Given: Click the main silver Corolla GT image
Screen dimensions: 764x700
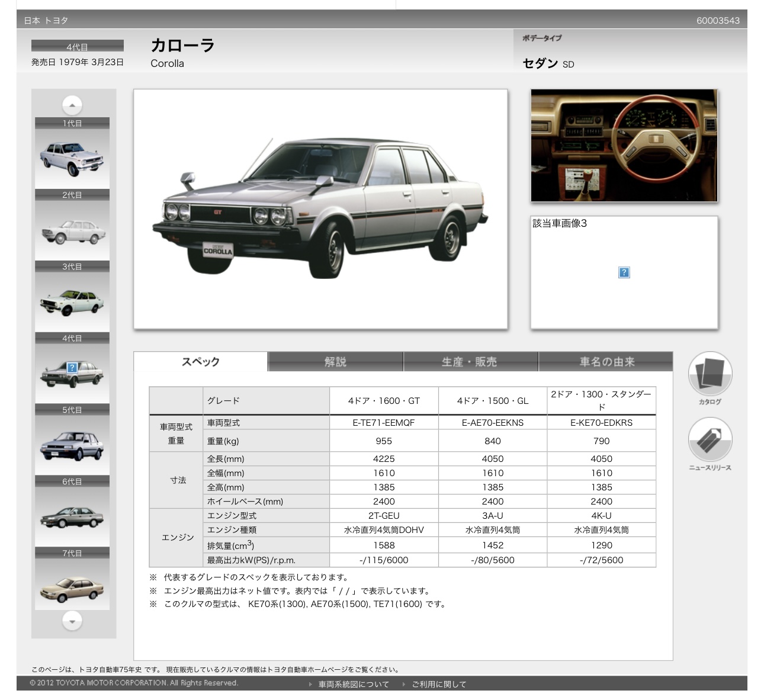Looking at the screenshot, I should click(x=320, y=208).
